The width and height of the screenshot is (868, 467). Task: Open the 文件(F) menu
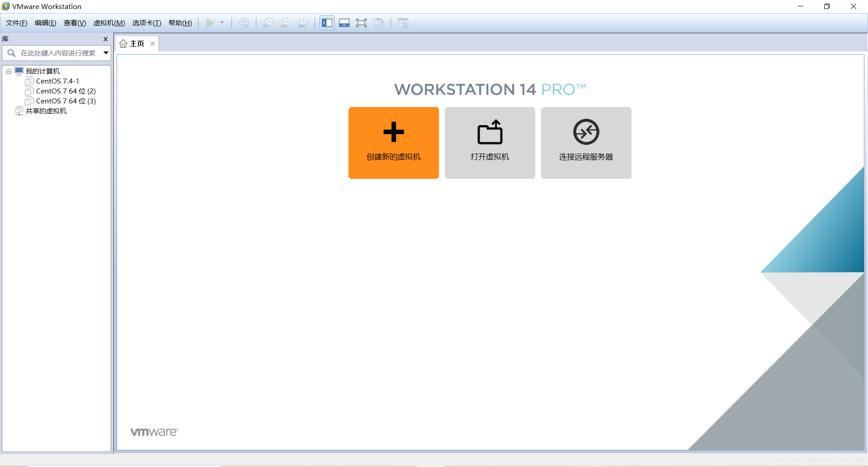(17, 23)
